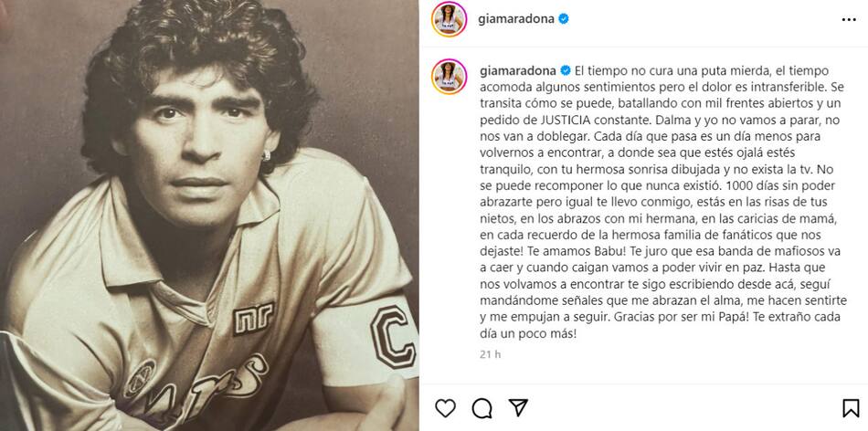Share the post via paper plane icon
This screenshot has width=868, height=431.
pos(518,407)
